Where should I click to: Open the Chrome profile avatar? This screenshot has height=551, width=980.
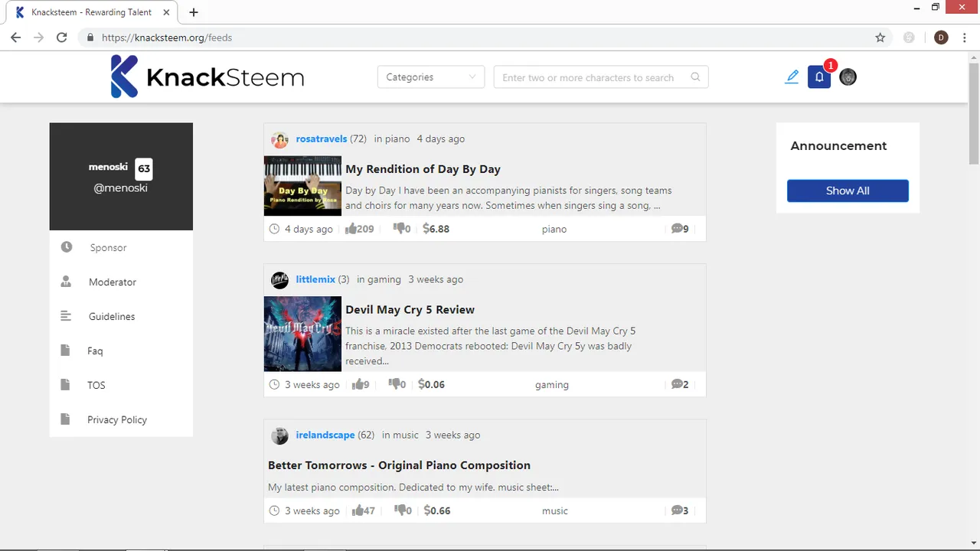(x=941, y=37)
